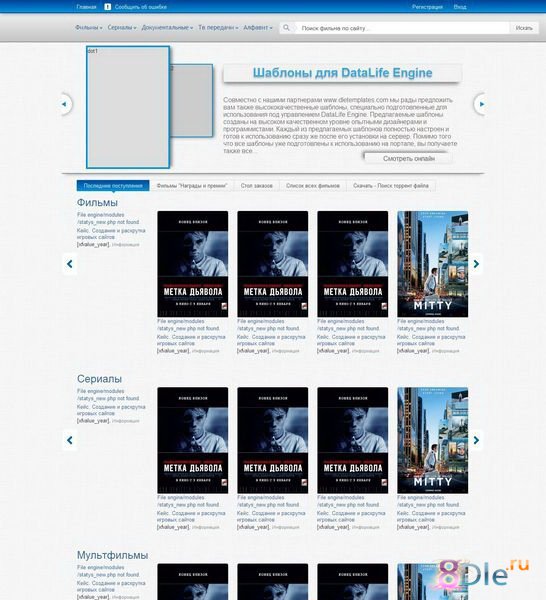
Task: Click the Сериалы section heading
Action: pos(99,379)
